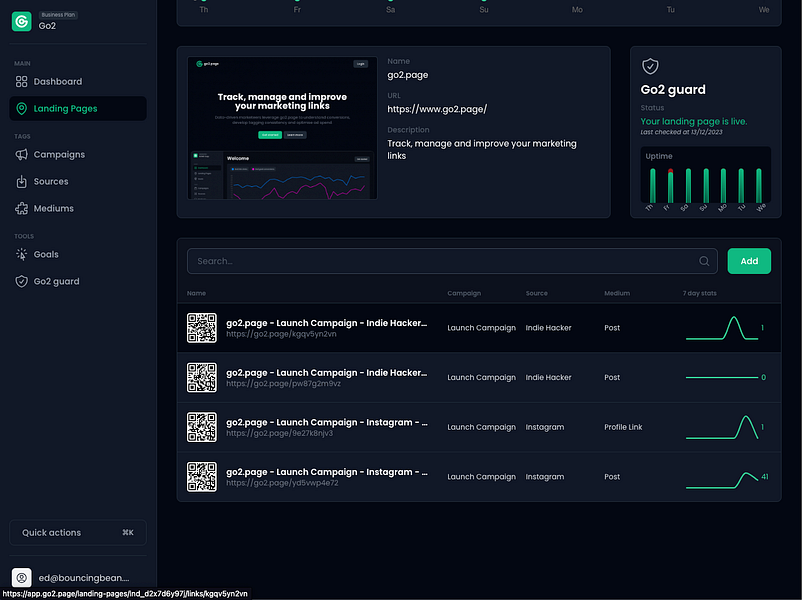Click the Wednesday uptime bar
Screen dimensions: 802x600
click(x=759, y=186)
